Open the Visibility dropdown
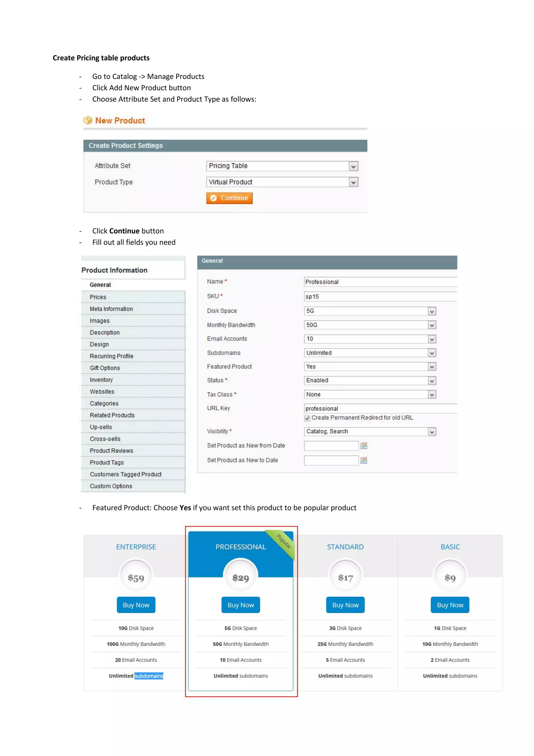Viewport: 534px width, 756px height. click(x=370, y=431)
